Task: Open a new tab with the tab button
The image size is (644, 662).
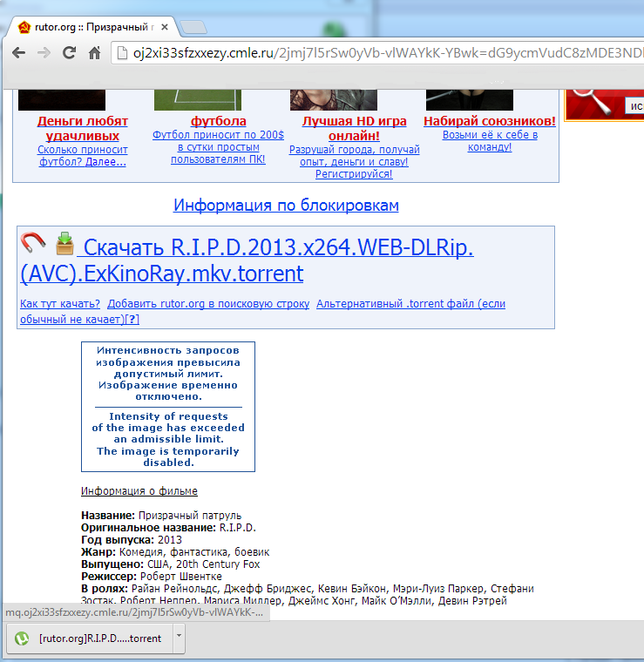Action: click(x=193, y=28)
